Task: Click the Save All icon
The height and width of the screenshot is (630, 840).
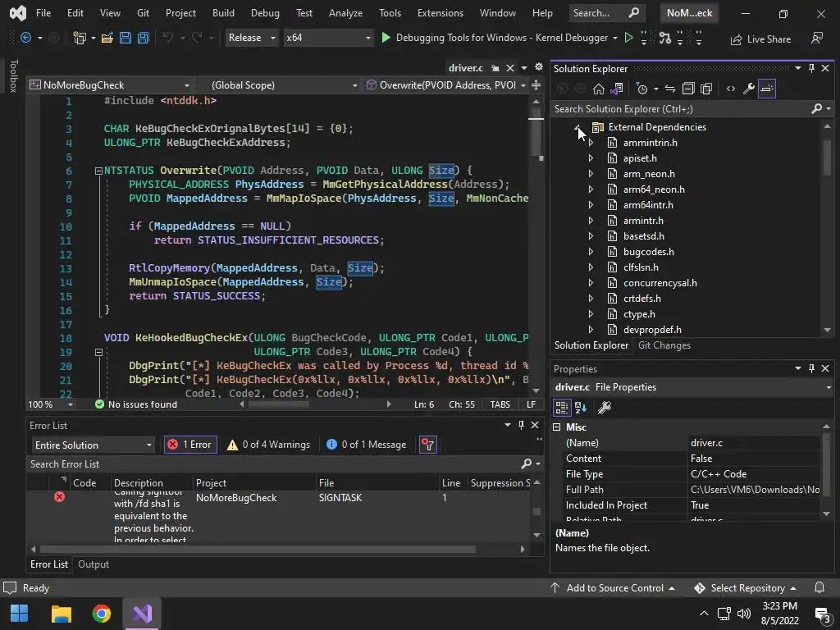Action: point(143,38)
